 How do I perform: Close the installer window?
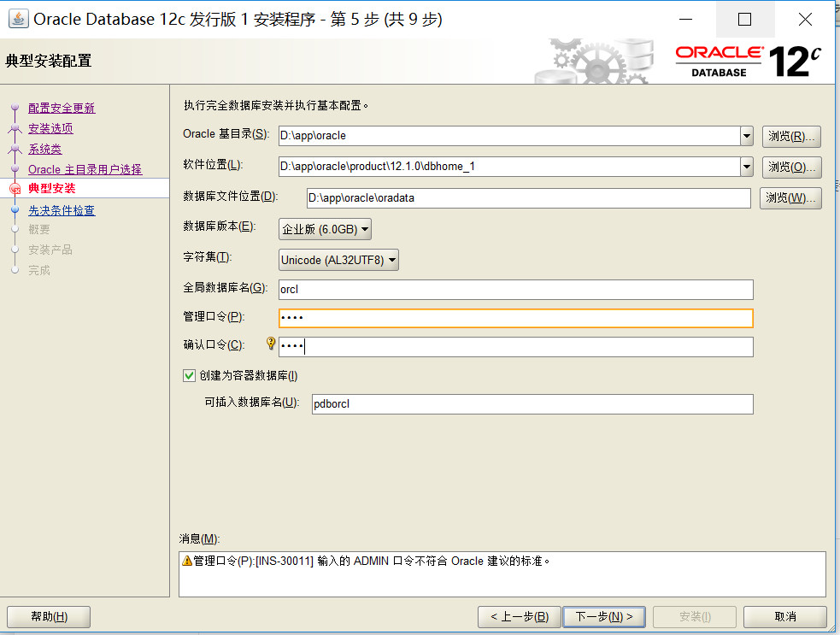point(805,20)
